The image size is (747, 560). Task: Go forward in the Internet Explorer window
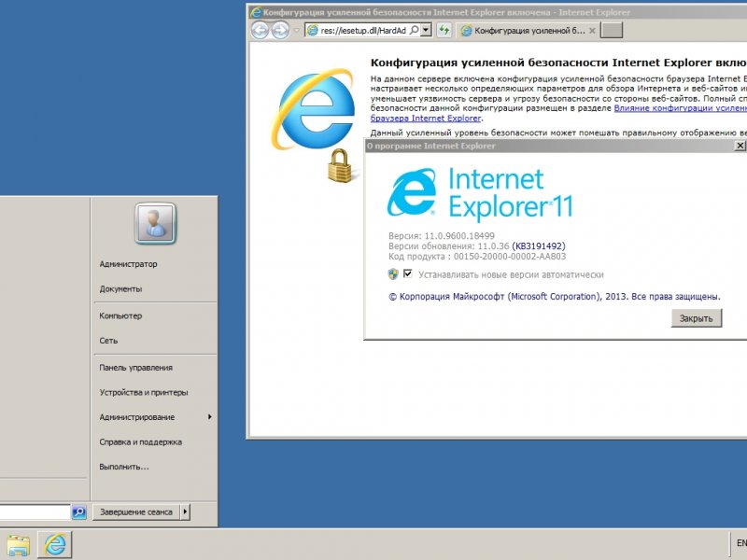(x=280, y=31)
